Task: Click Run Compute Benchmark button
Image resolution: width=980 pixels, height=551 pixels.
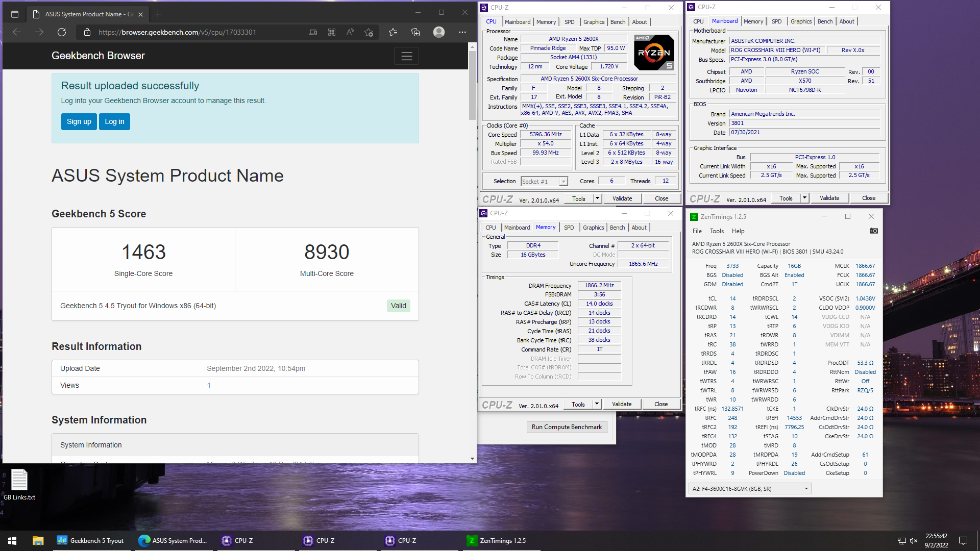Action: point(567,427)
